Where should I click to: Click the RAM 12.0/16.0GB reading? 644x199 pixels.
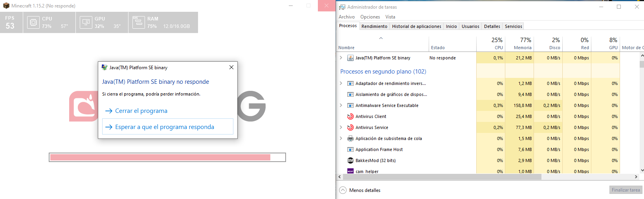tap(176, 26)
